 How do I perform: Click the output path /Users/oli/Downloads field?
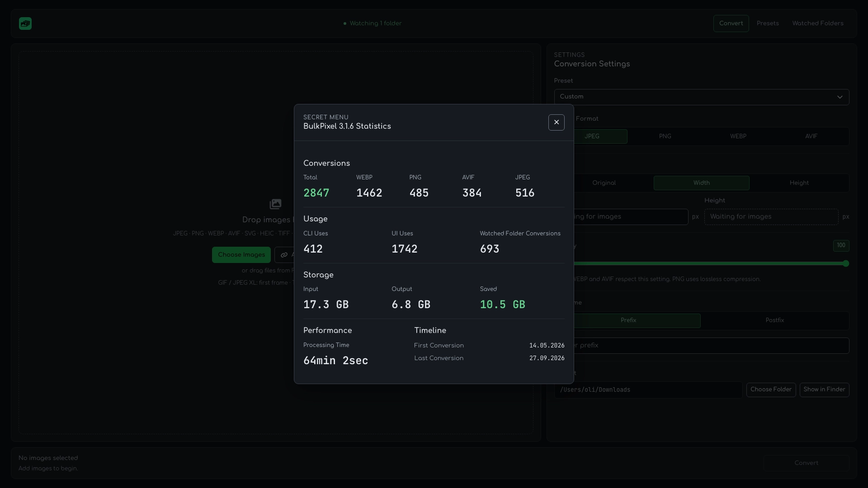point(648,390)
